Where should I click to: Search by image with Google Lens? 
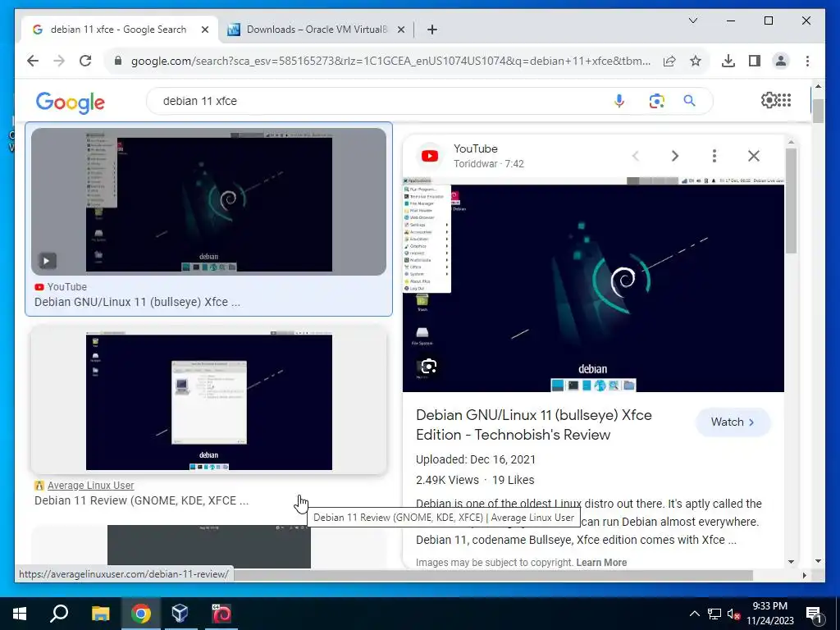point(656,101)
